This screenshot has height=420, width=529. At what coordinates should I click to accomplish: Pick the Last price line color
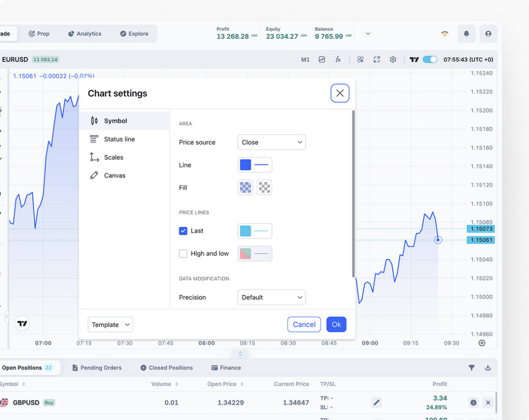click(x=245, y=231)
